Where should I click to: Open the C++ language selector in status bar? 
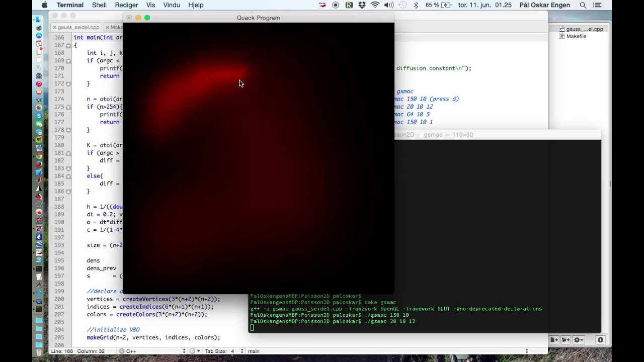click(x=152, y=351)
